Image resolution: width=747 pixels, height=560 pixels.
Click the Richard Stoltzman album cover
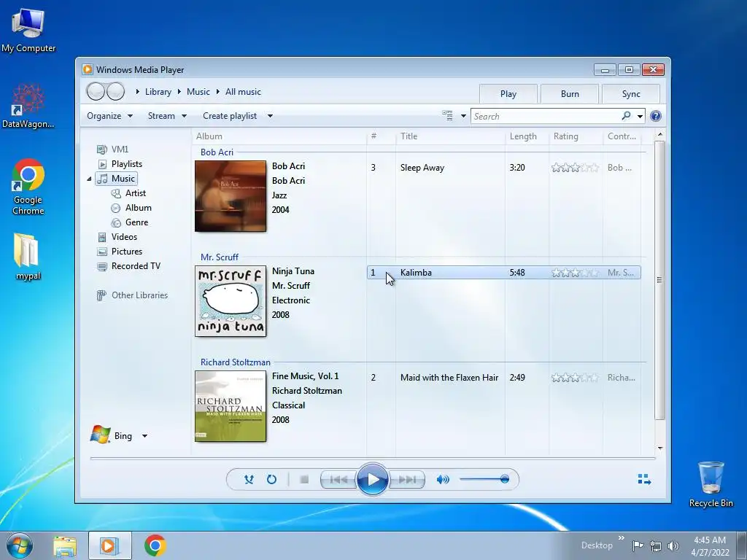coord(231,406)
